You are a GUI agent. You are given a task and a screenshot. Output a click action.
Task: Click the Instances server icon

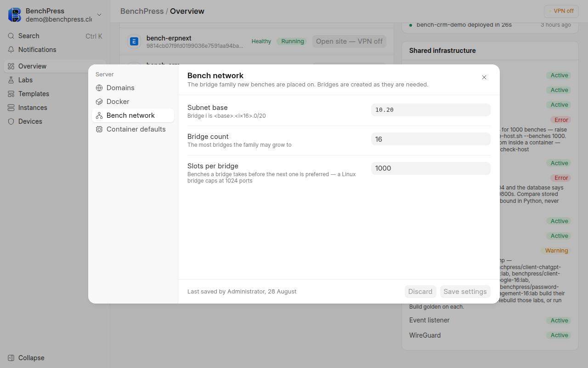pyautogui.click(x=11, y=108)
